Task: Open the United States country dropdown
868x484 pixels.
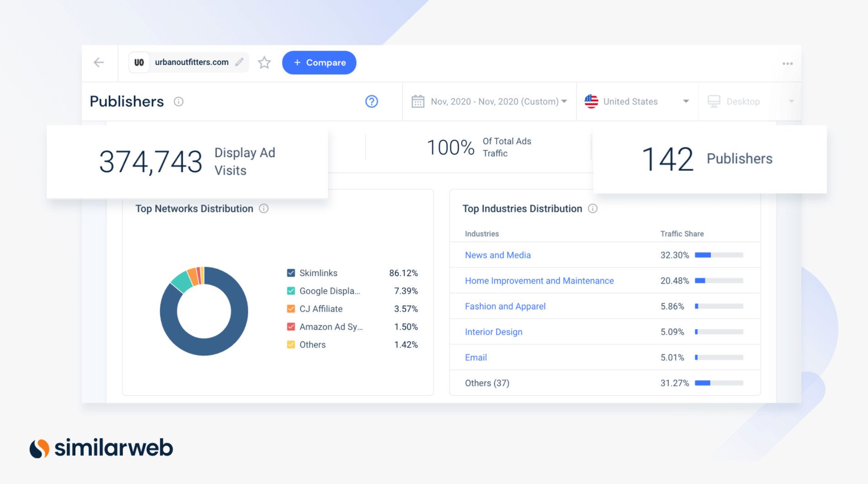Action: pos(637,101)
